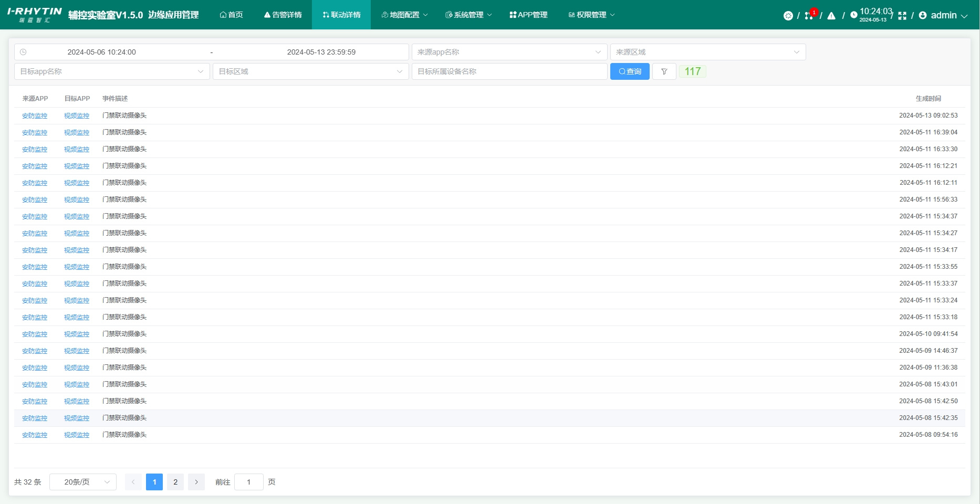
Task: Go to the APP管理 menu item
Action: tap(528, 15)
